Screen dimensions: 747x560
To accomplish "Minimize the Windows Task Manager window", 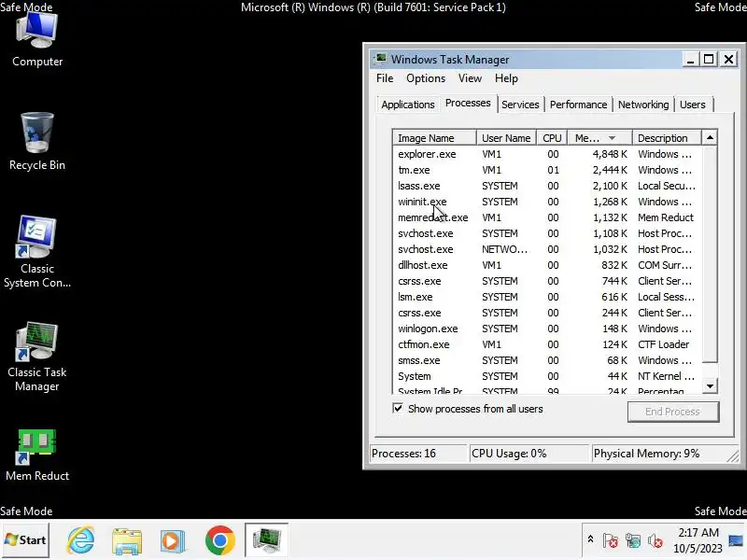I will coord(690,59).
